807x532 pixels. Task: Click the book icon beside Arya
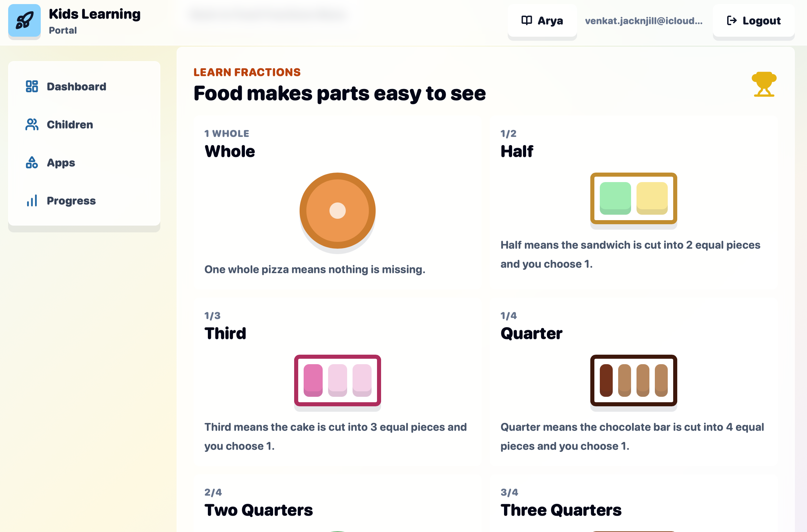527,20
